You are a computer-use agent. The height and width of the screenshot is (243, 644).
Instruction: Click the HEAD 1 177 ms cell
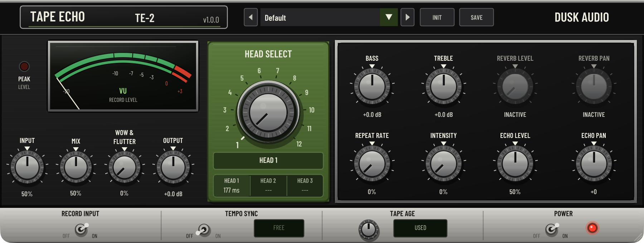(231, 185)
